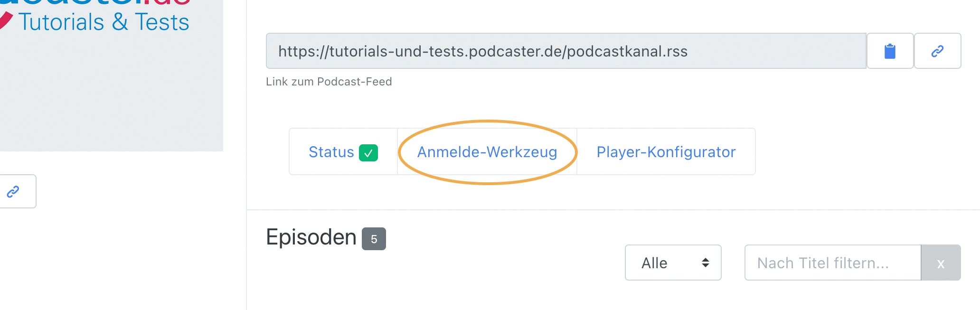Image resolution: width=980 pixels, height=310 pixels.
Task: Click the green Status checkmark icon
Action: click(x=368, y=153)
